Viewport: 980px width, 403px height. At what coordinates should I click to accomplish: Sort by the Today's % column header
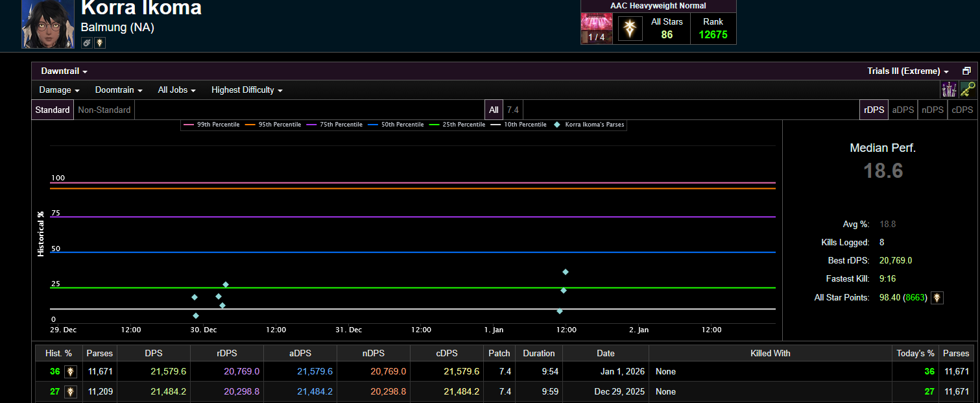tap(916, 354)
